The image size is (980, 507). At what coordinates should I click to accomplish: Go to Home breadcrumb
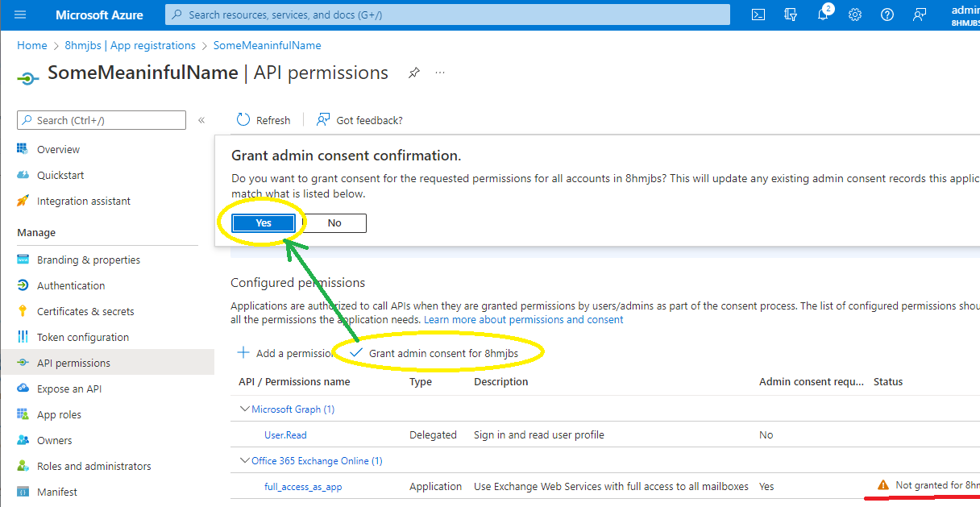pos(32,45)
